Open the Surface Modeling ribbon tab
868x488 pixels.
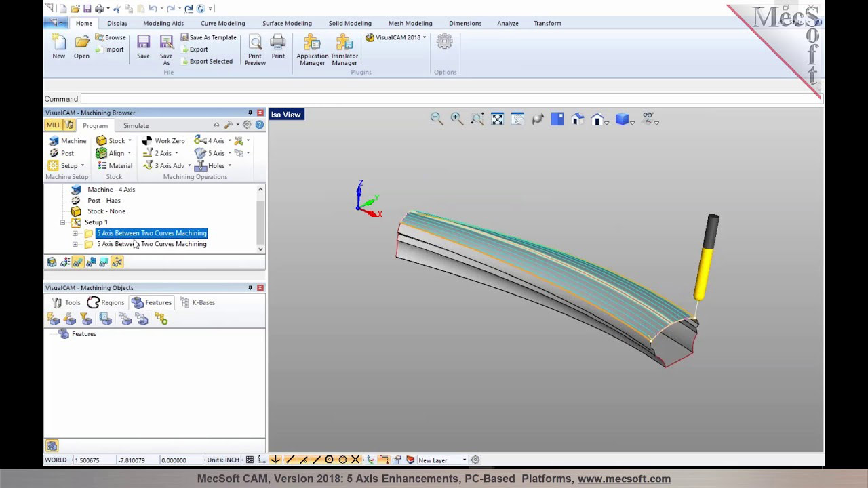[x=287, y=23]
